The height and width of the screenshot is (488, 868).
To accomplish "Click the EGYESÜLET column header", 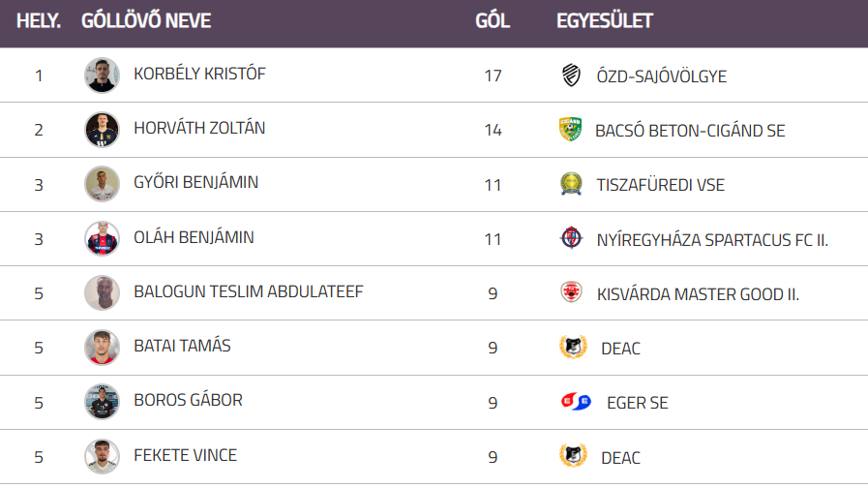I will point(605,21).
